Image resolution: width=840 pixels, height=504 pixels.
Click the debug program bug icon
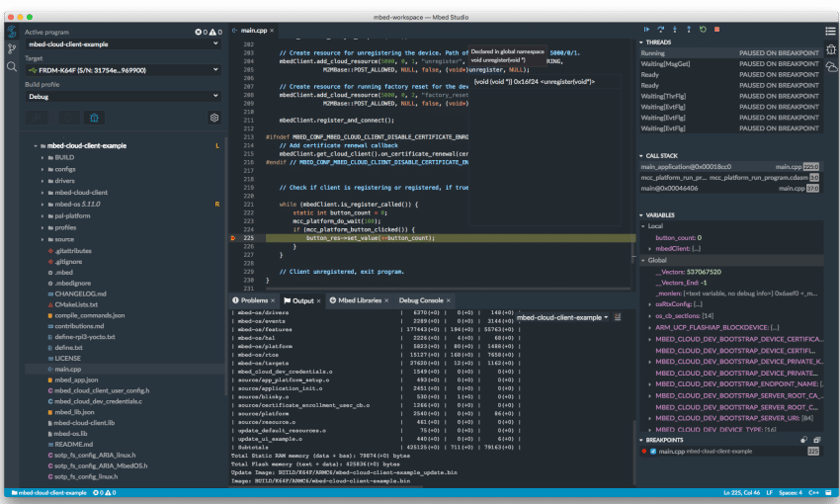pos(94,118)
